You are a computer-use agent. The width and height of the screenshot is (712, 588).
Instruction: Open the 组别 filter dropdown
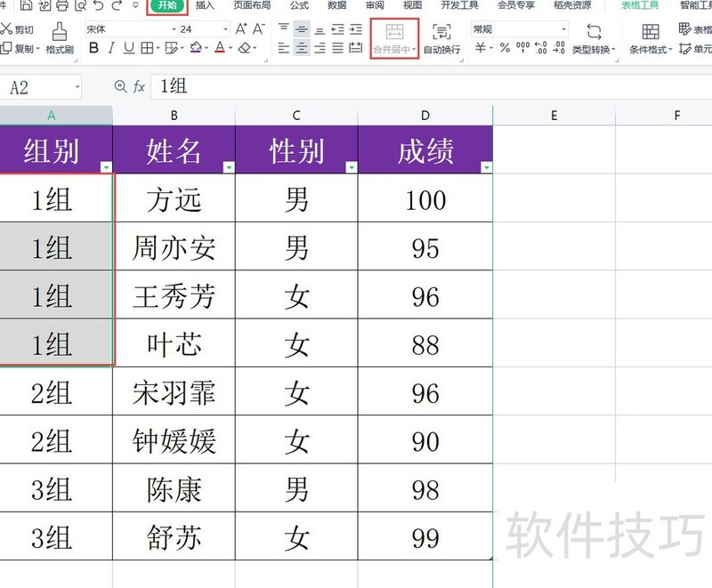[x=106, y=167]
